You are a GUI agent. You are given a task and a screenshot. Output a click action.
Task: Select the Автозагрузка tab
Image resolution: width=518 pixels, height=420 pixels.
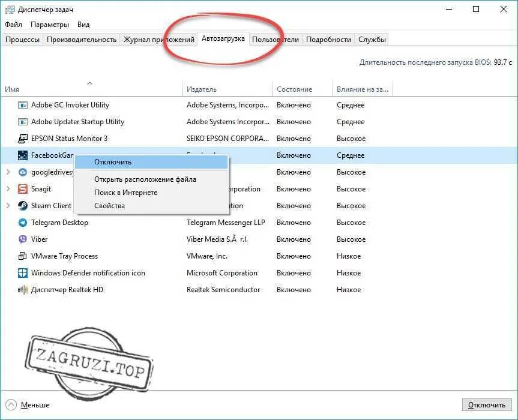coord(223,38)
